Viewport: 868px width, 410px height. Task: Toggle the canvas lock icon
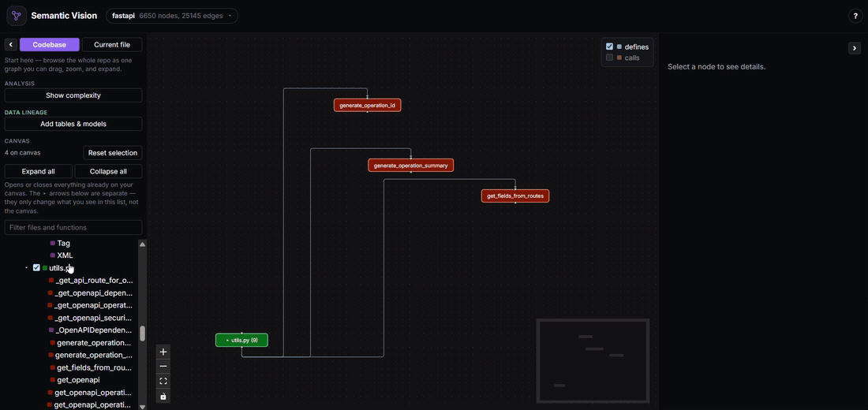click(163, 396)
